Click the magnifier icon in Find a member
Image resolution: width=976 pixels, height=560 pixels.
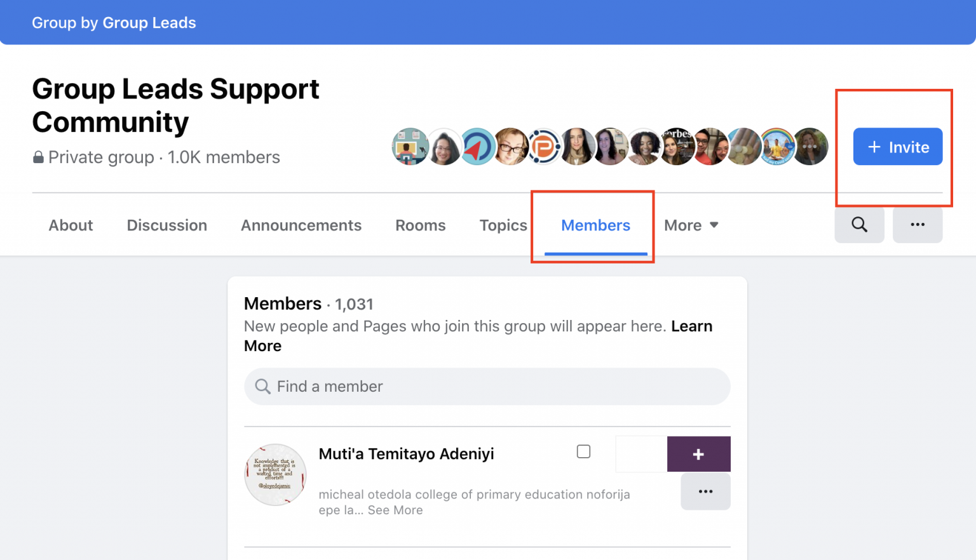262,386
